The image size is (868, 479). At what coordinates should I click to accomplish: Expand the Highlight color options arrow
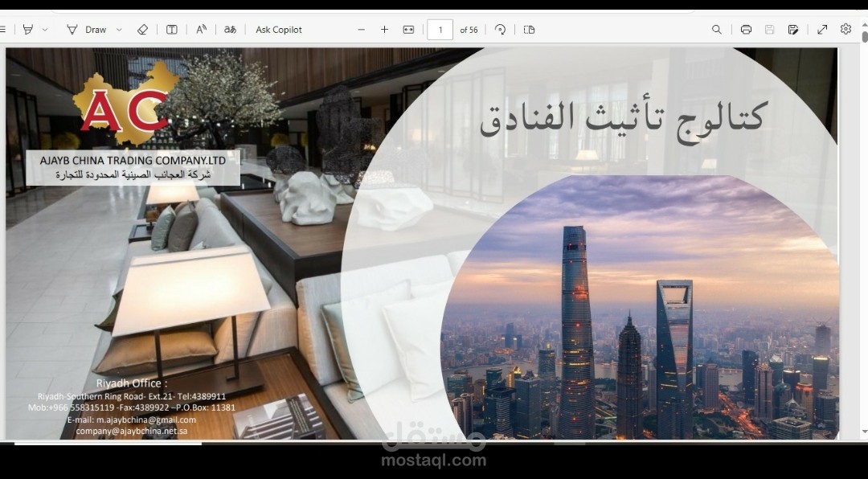pos(45,30)
